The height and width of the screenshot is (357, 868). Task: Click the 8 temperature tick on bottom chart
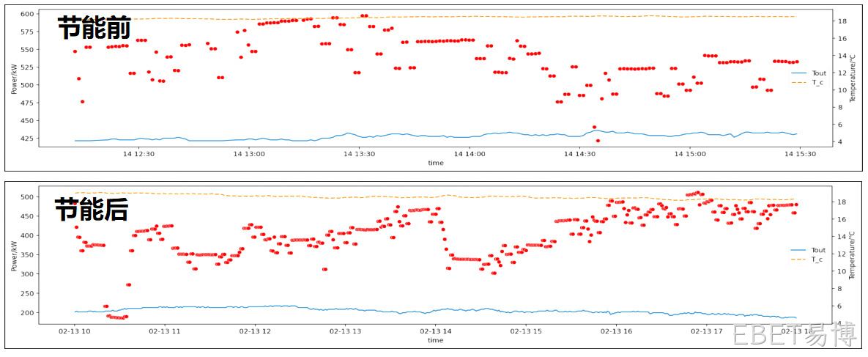click(838, 289)
